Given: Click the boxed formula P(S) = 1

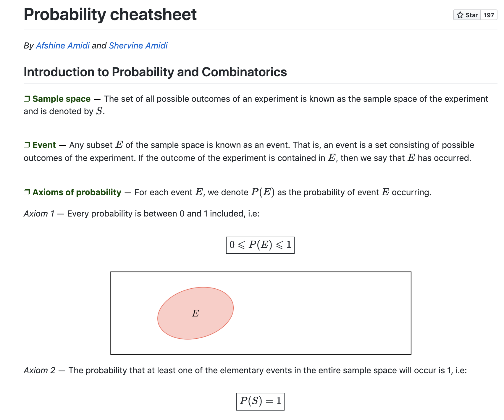Looking at the screenshot, I should pyautogui.click(x=260, y=401).
